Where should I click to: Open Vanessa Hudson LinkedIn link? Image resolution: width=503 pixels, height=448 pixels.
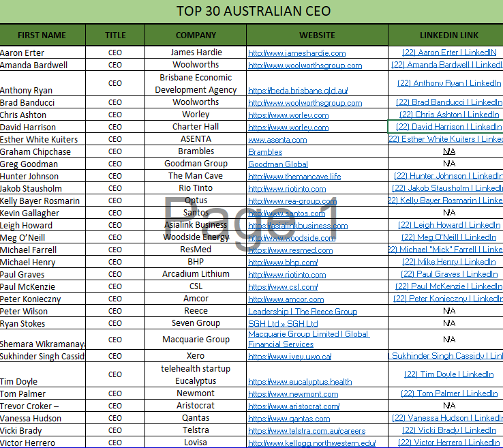447,418
